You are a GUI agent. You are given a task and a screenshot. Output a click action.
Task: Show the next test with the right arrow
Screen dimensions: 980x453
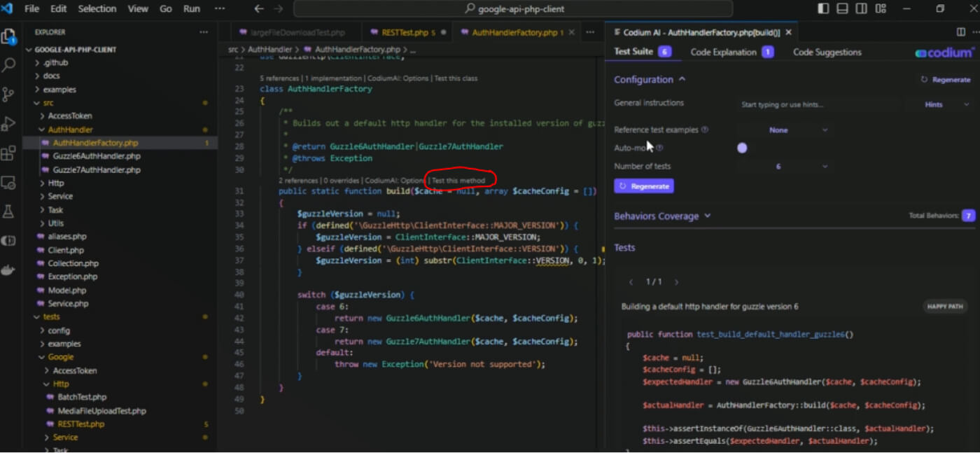tap(676, 282)
